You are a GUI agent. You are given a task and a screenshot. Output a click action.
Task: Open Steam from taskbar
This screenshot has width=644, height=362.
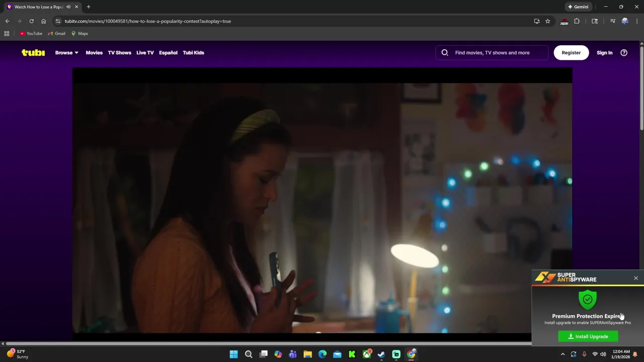pos(381,354)
